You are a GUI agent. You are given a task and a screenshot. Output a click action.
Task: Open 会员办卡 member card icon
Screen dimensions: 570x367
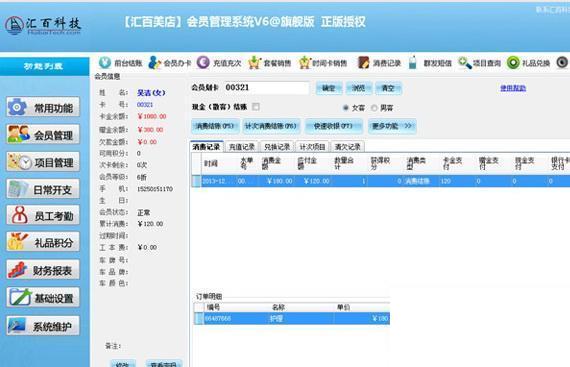[154, 62]
